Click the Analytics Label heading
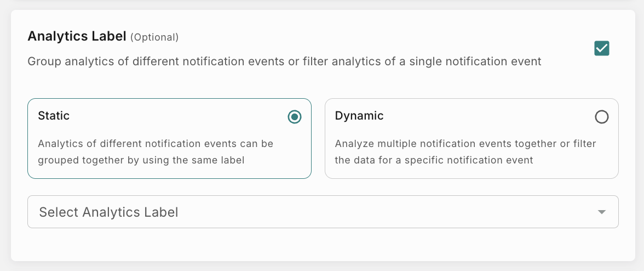This screenshot has height=271, width=644. 77,37
